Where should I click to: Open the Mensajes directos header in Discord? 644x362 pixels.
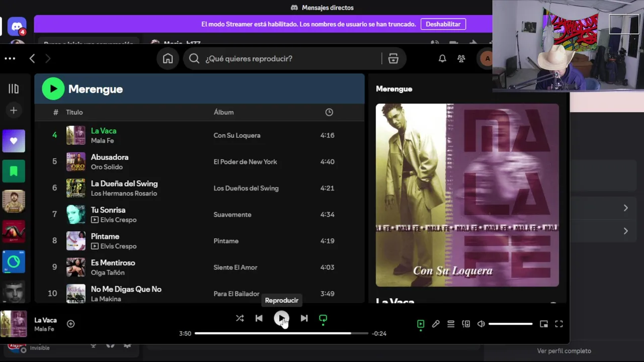coord(322,8)
